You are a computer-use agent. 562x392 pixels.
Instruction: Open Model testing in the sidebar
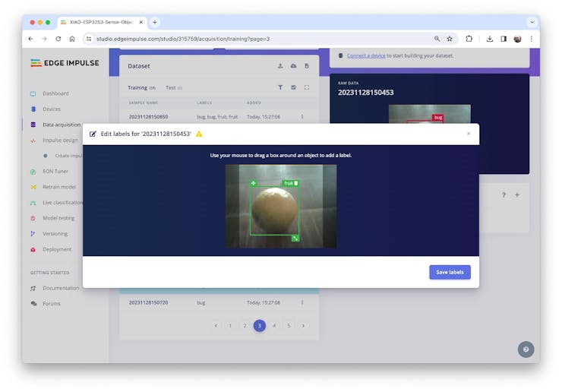pyautogui.click(x=58, y=218)
